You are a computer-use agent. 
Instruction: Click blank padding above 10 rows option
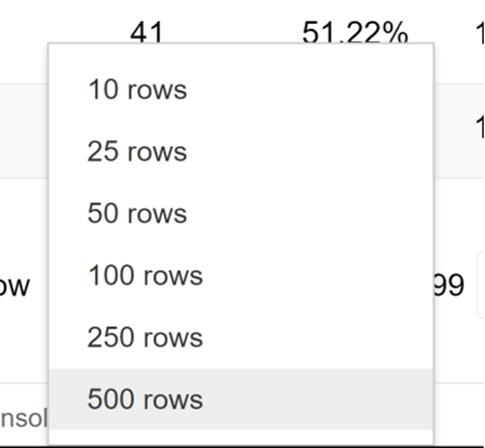[x=241, y=52]
